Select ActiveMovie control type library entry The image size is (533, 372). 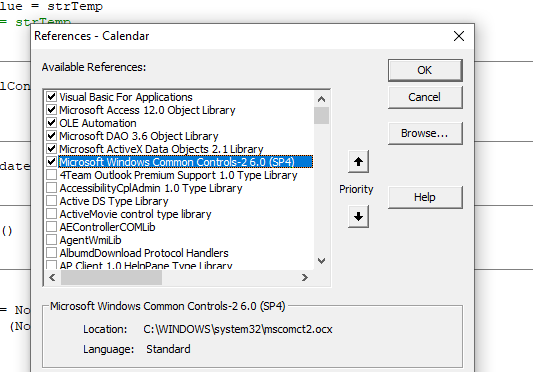[x=135, y=214]
